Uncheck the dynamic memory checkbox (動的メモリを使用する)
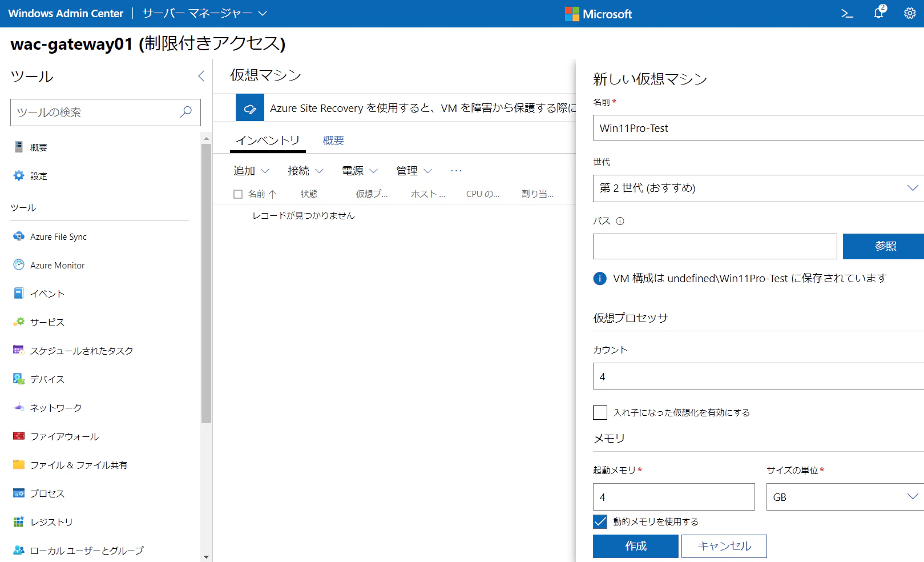The width and height of the screenshot is (924, 562). pyautogui.click(x=600, y=521)
